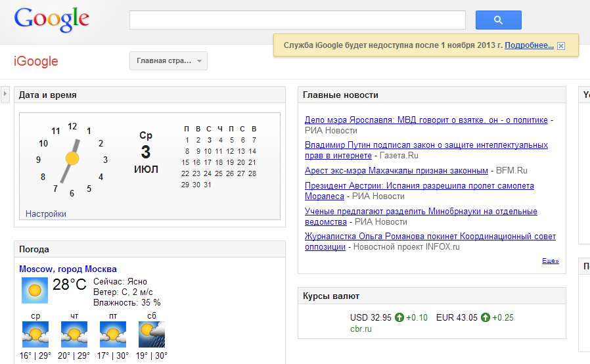Image resolution: width=590 pixels, height=364 pixels.
Task: Click the Ветер: С, 2 м/с text
Action: coord(123,292)
